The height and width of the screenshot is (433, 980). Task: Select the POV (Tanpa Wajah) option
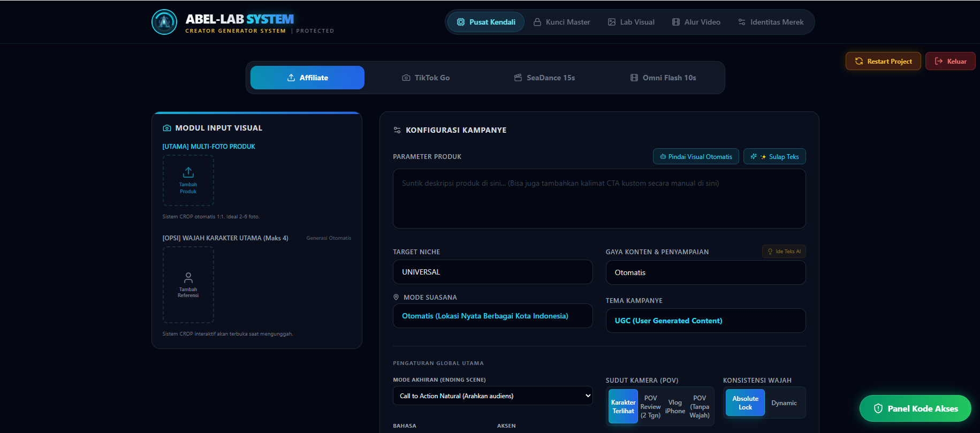tap(700, 406)
